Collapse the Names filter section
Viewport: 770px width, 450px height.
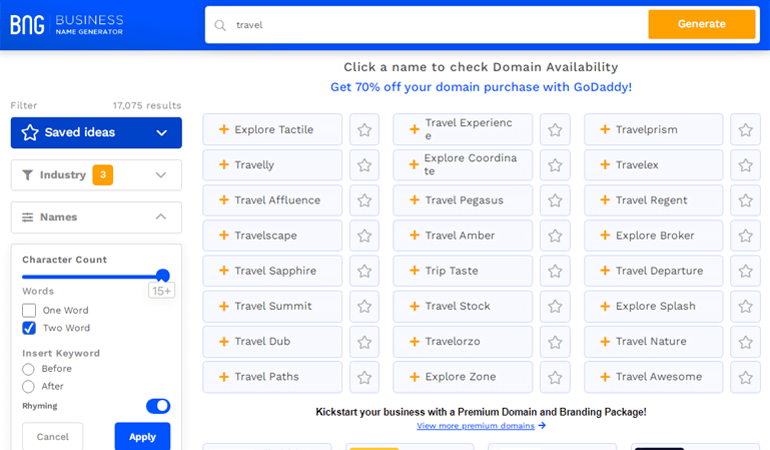[x=96, y=217]
